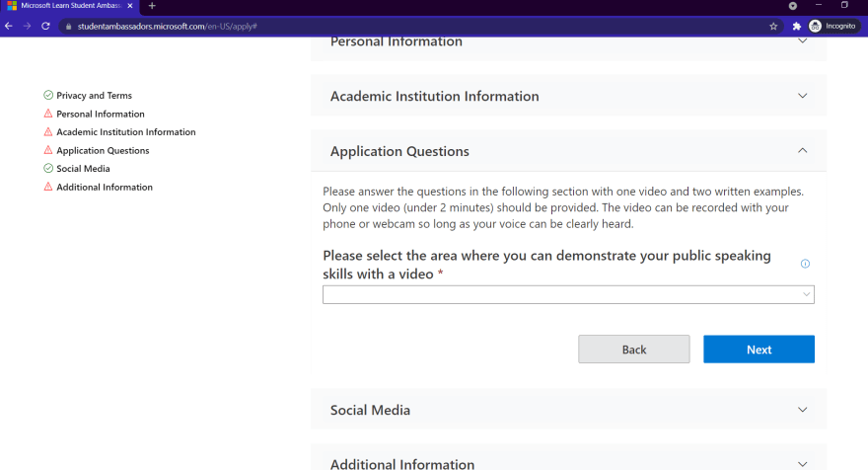Click the browser forward arrow
Screen dimensions: 868x470
27,26
